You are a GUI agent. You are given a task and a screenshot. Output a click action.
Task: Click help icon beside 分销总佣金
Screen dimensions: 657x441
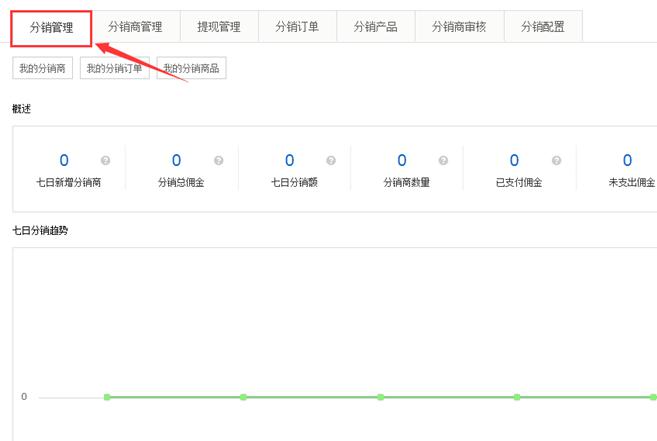(x=218, y=161)
